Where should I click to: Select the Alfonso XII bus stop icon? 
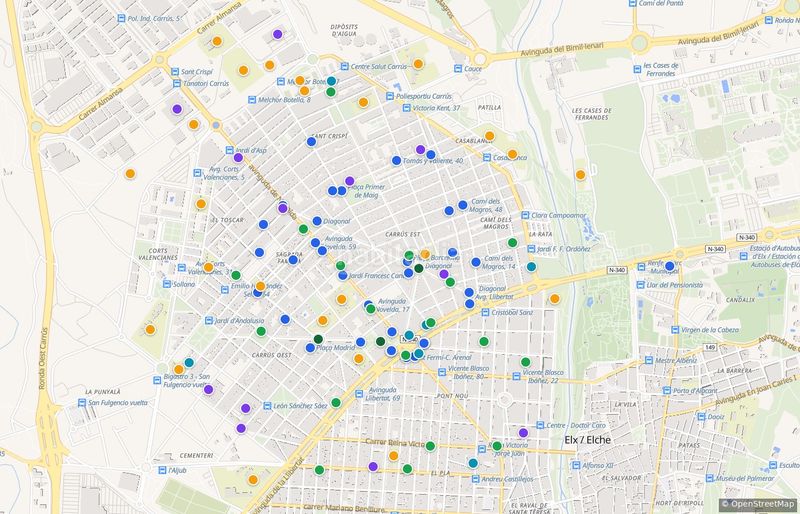tap(576, 465)
